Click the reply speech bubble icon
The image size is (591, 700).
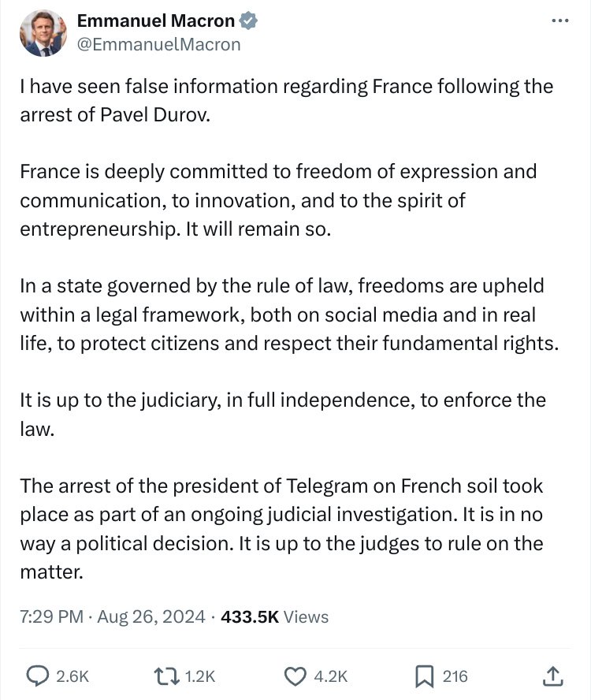[38, 676]
